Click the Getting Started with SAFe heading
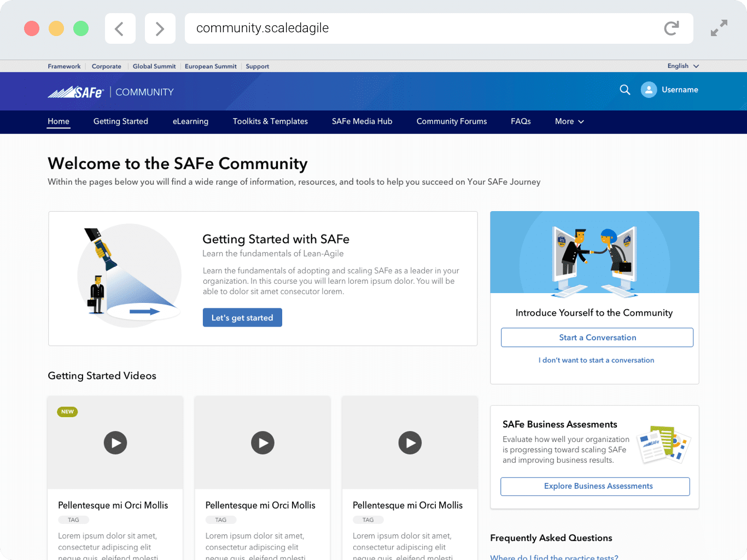Screen dimensions: 747x560 coord(276,239)
